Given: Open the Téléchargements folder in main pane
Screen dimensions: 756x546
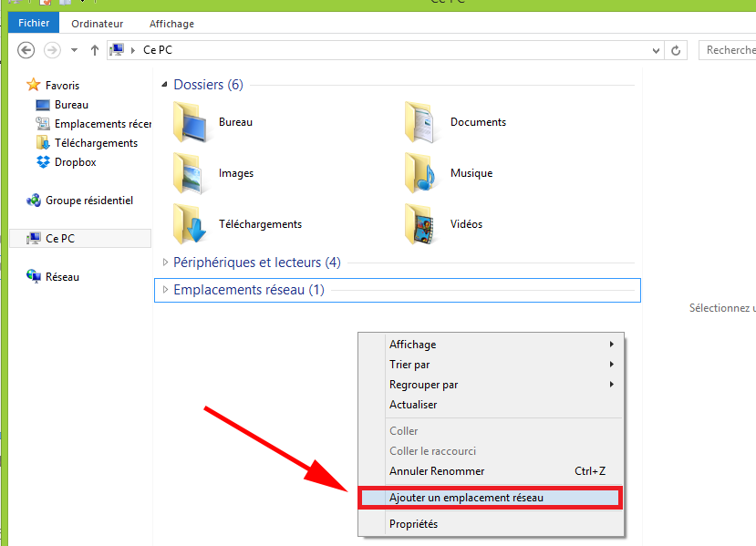Looking at the screenshot, I should click(x=191, y=224).
